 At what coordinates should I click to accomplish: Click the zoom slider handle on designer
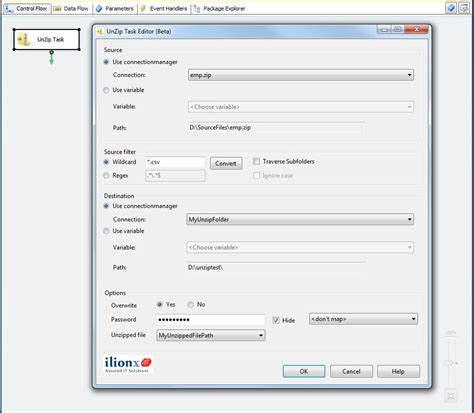[x=450, y=363]
